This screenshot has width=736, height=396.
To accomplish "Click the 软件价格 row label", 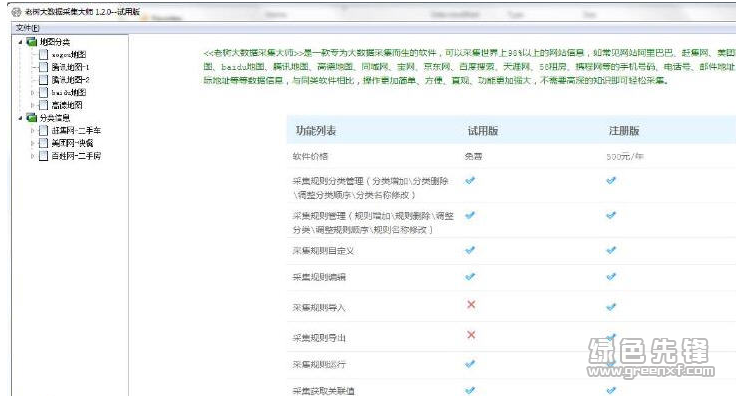I will pyautogui.click(x=310, y=156).
